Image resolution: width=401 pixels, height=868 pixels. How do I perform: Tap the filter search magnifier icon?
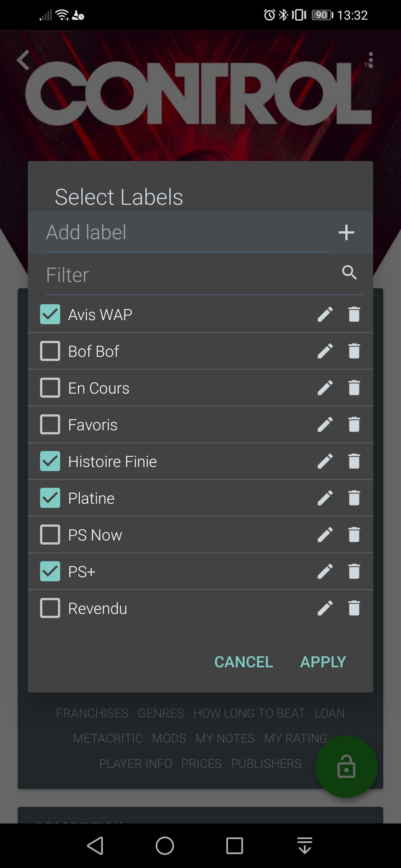(x=349, y=273)
